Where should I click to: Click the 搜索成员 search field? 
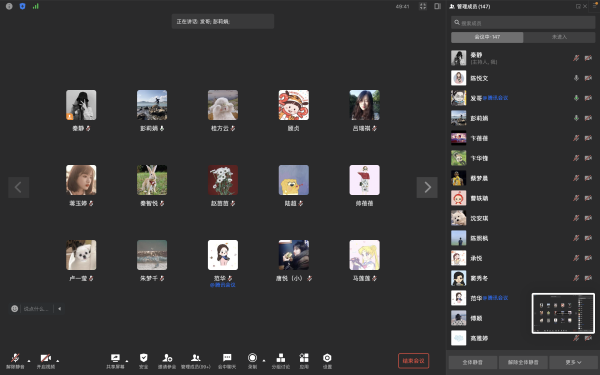click(523, 23)
